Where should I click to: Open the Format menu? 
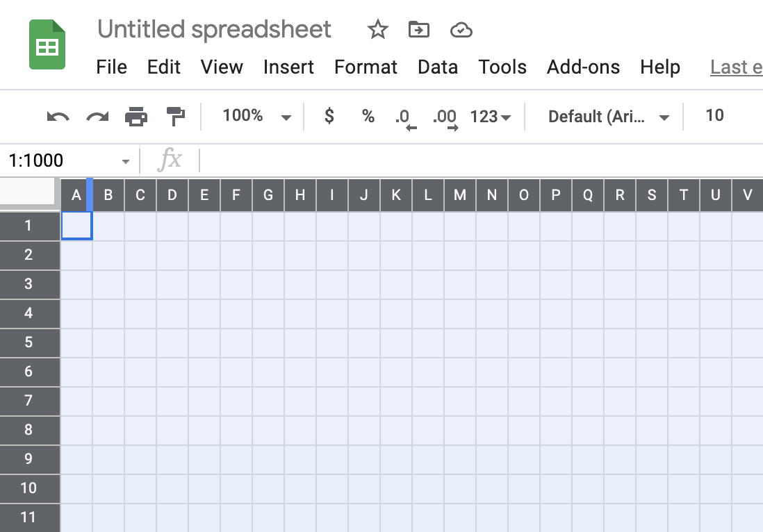pos(366,67)
